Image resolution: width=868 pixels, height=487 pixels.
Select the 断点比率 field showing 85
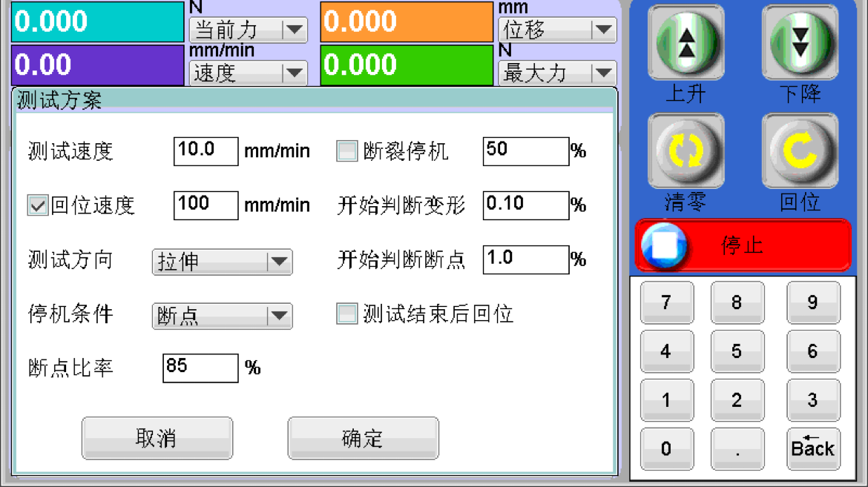pos(200,368)
